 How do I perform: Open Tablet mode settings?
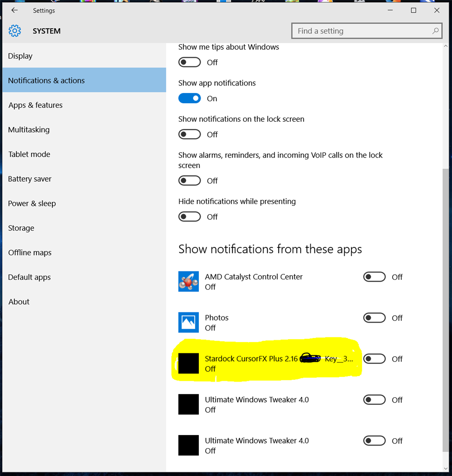click(85, 154)
